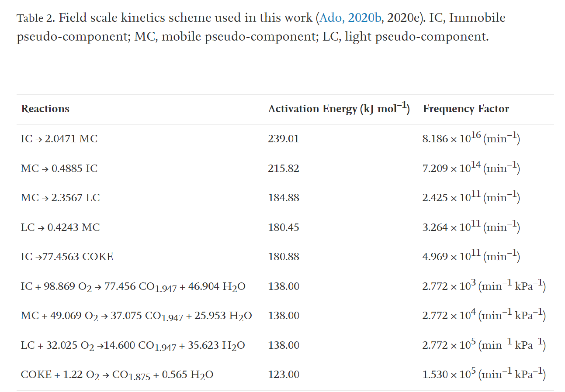Click the 123.00 activation energy value
565x392 pixels.
284,375
